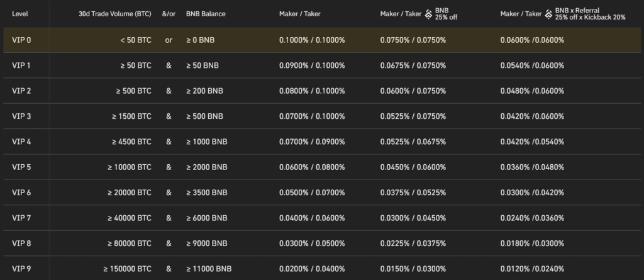Screen dimensions: 644x280
Task: Click VIP 5's 0.0450% / 0.0600% discounted fee
Action: point(413,167)
